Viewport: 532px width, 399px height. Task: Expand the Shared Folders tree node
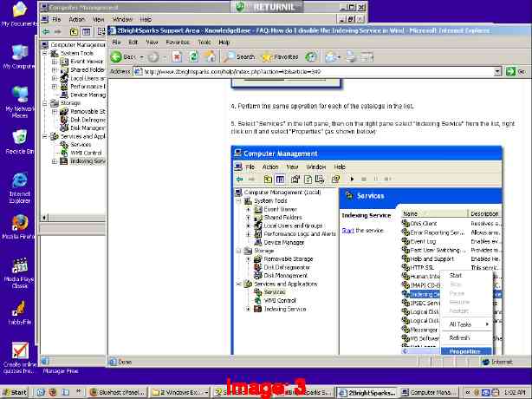click(x=55, y=70)
